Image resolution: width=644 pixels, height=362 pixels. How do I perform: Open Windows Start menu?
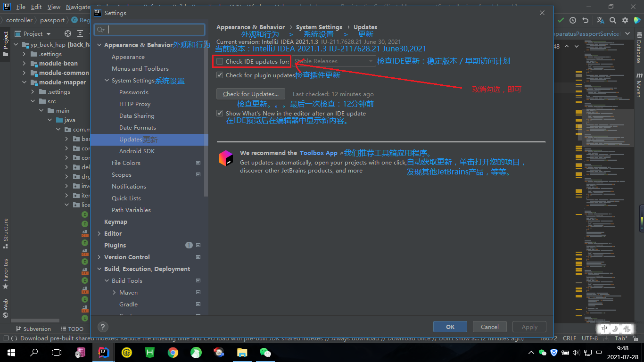point(11,352)
